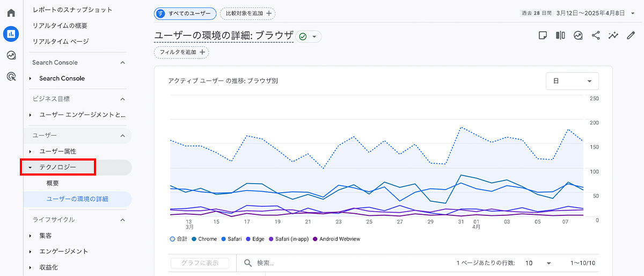This screenshot has width=644, height=276.
Task: Click the edit comparisons columns icon
Action: 560,35
